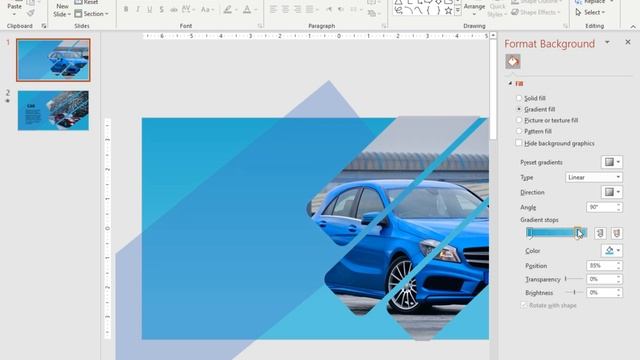Select slide 1 thumbnail

(x=53, y=60)
